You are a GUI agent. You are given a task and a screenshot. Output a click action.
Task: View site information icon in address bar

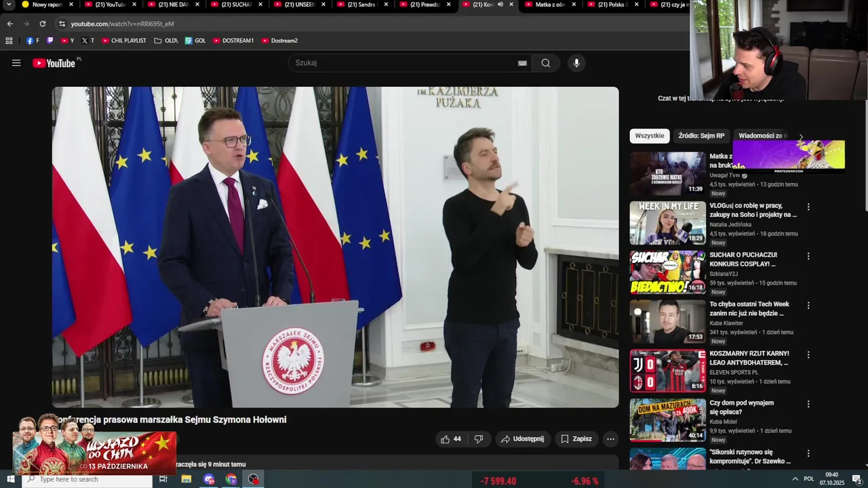62,24
